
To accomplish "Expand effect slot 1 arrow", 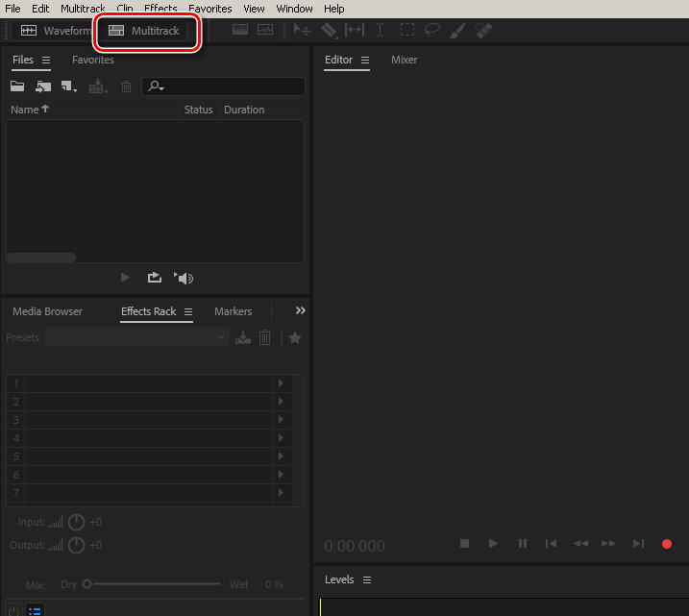I will (282, 383).
